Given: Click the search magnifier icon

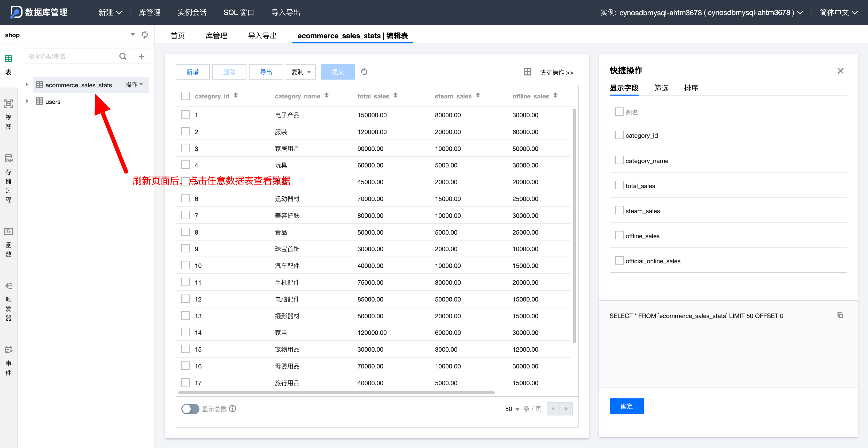Looking at the screenshot, I should [123, 56].
